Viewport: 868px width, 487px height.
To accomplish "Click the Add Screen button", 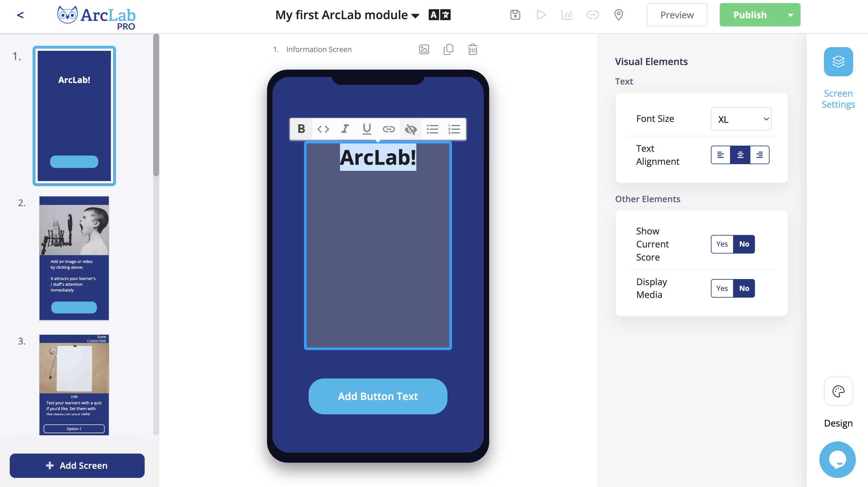I will pos(77,465).
